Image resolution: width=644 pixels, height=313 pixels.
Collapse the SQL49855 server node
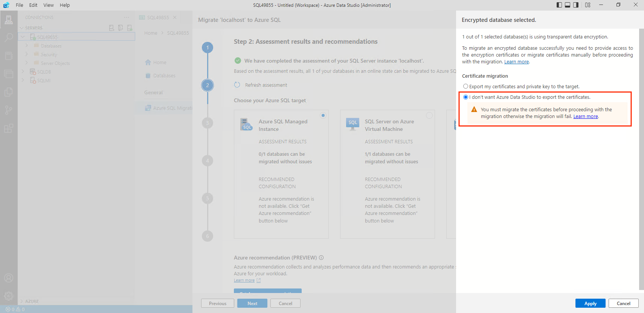(x=23, y=37)
